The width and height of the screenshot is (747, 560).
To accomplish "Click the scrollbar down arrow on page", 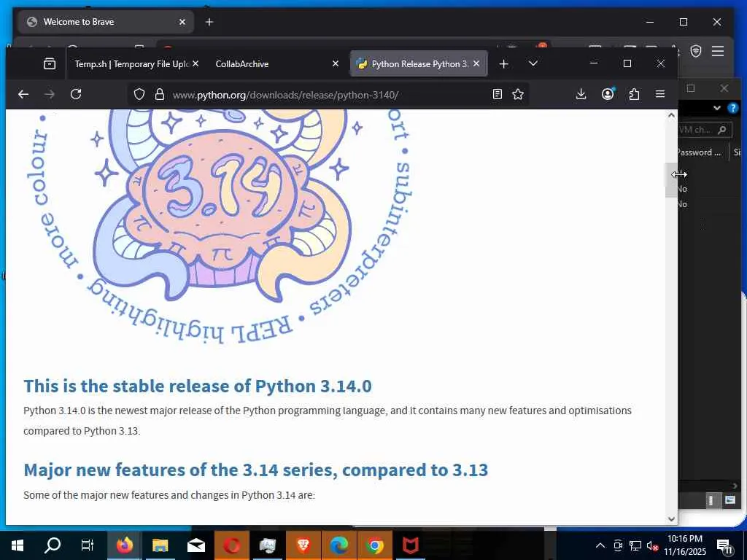I will [x=671, y=518].
